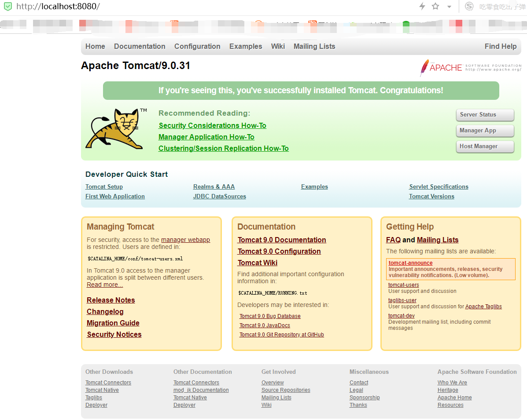This screenshot has width=527, height=420.
Task: Open Tomcat Connectors under Other Downloads
Action: (108, 383)
